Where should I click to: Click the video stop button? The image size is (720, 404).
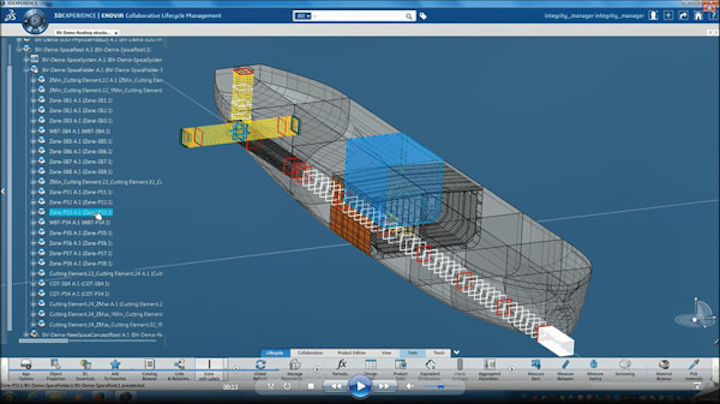click(311, 387)
